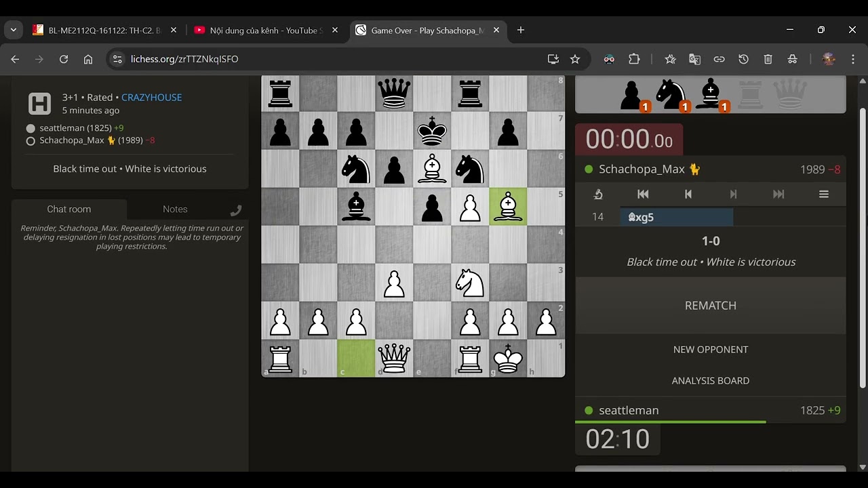Click seattleman's green time progress bar

(671, 422)
